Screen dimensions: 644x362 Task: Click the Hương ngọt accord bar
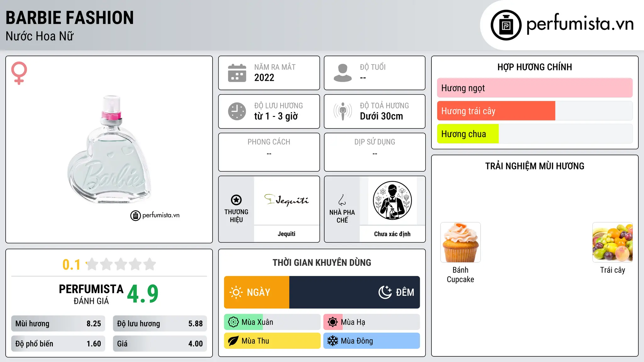pyautogui.click(x=535, y=88)
